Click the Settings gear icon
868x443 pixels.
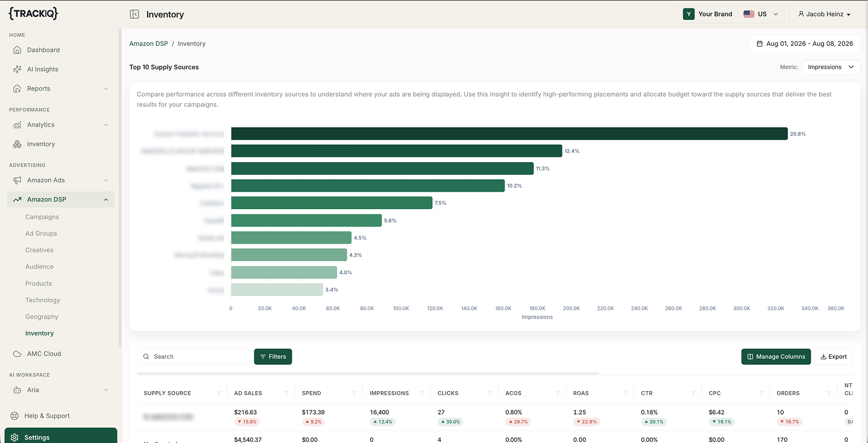point(14,438)
